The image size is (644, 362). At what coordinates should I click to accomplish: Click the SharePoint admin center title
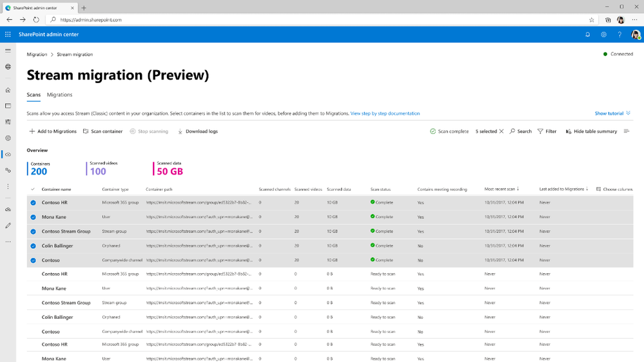point(48,35)
